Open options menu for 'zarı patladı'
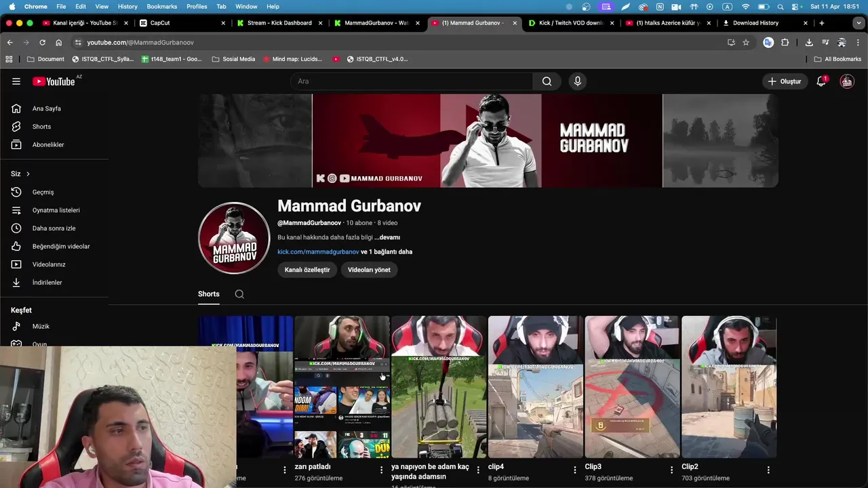This screenshot has height=488, width=868. [382, 470]
